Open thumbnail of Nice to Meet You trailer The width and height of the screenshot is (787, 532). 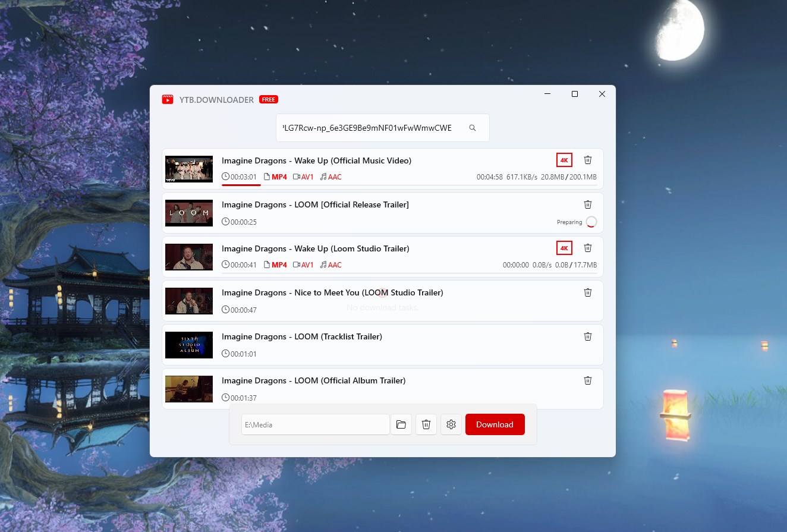click(x=189, y=301)
